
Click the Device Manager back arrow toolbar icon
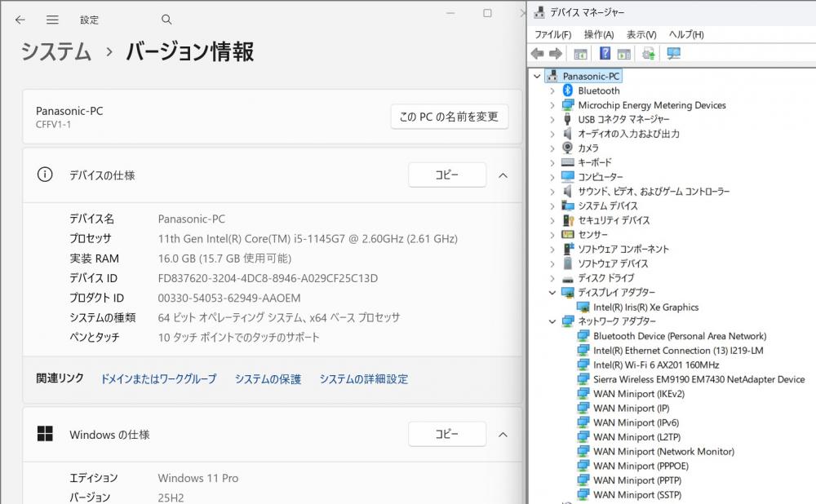point(538,54)
